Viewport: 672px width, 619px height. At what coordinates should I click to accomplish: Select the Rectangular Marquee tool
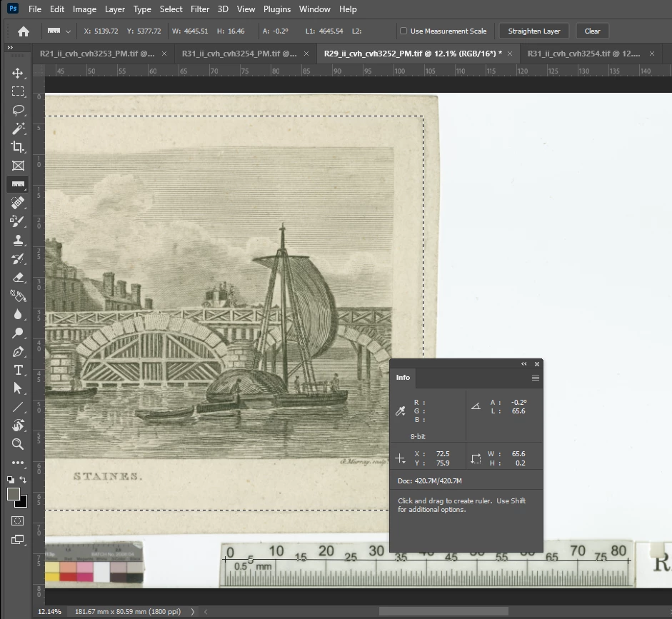[18, 91]
